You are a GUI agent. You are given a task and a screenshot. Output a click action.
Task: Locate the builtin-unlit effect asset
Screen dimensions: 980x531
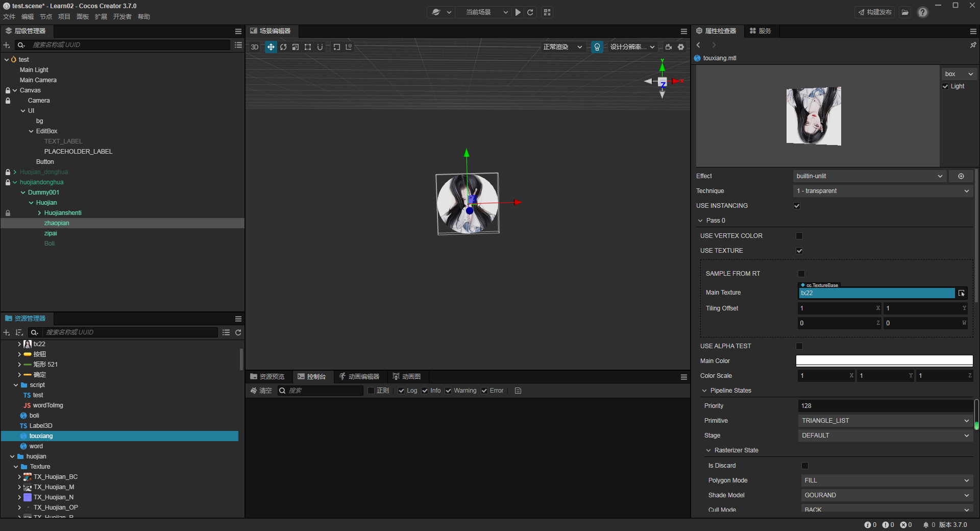tap(961, 176)
